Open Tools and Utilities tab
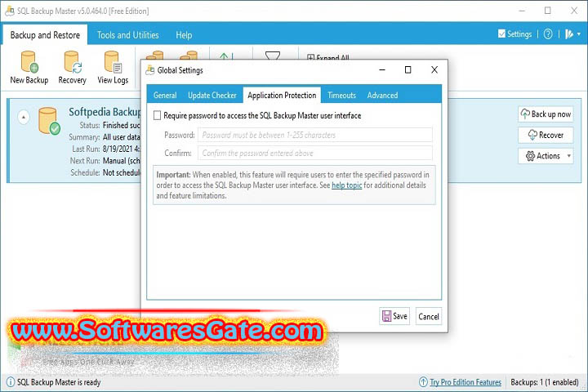Viewport: 588px width, 392px height. pos(128,35)
